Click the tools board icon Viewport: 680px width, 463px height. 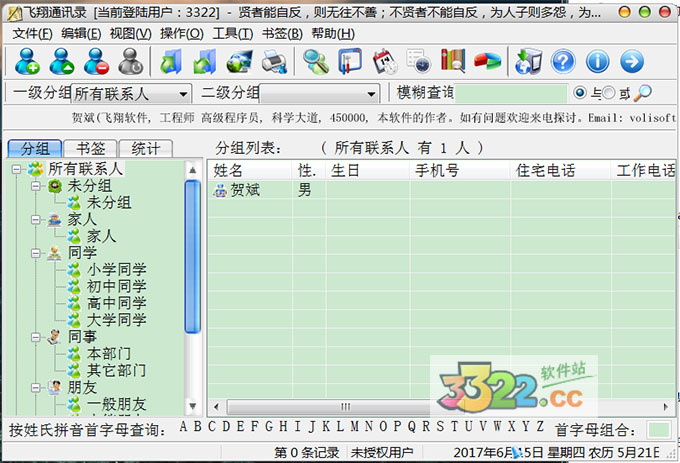(x=350, y=61)
